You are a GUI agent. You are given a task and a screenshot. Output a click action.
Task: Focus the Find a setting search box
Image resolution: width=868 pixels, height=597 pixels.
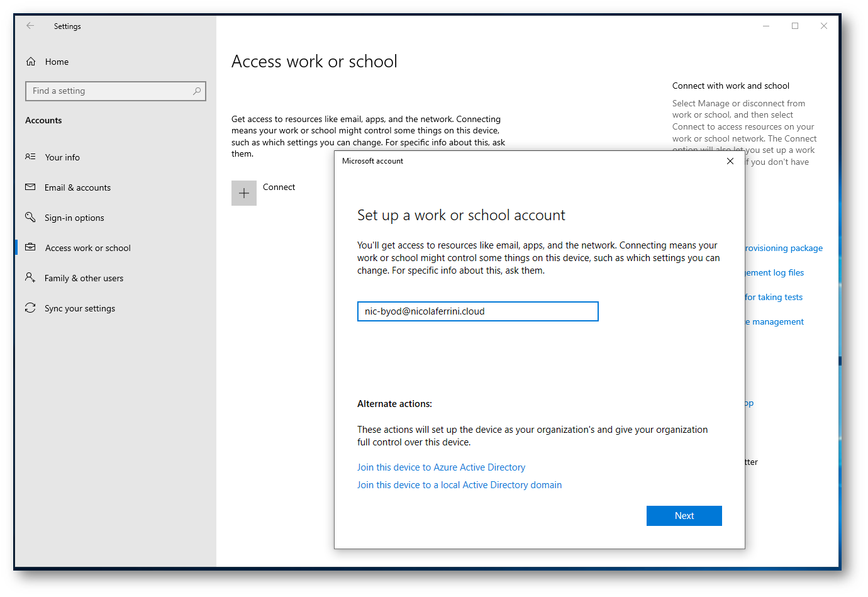click(x=110, y=91)
